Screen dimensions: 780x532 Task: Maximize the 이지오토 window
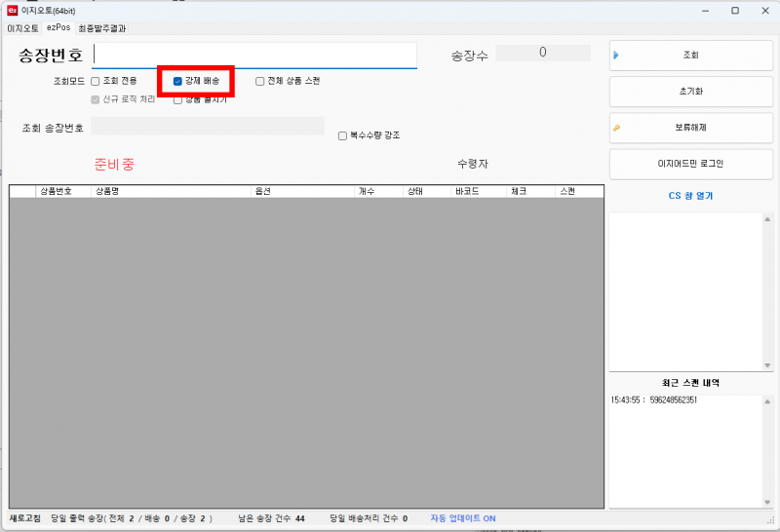pos(735,11)
